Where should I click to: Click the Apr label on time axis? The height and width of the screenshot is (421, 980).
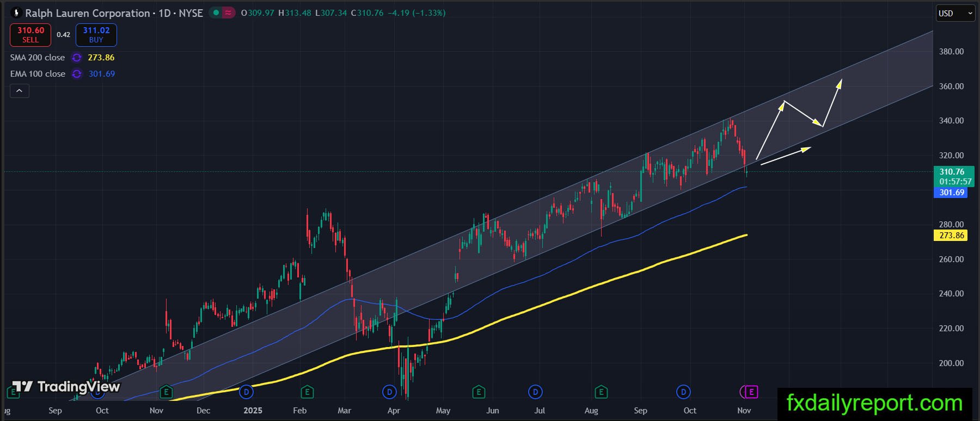click(394, 411)
